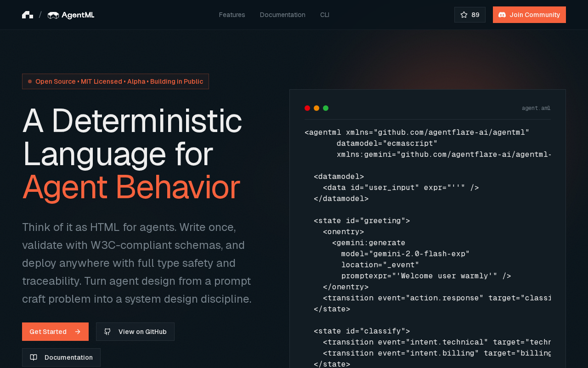The width and height of the screenshot is (588, 368).
Task: Open the Features nav item
Action: point(232,15)
